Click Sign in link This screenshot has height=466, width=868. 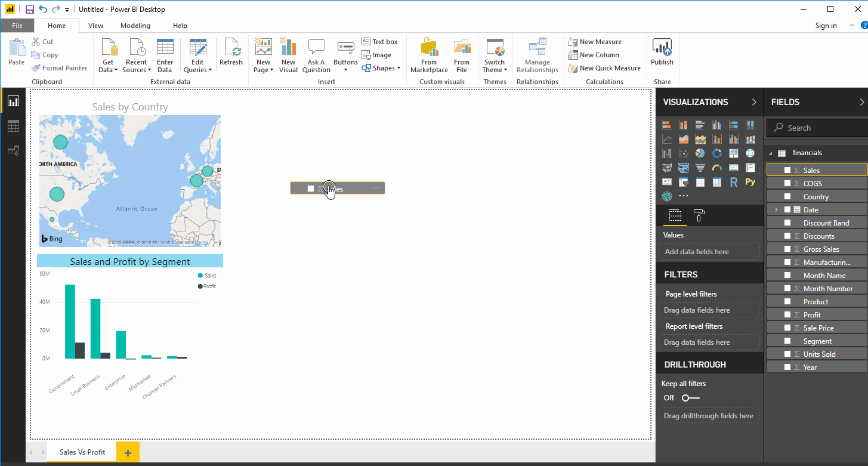pos(826,26)
